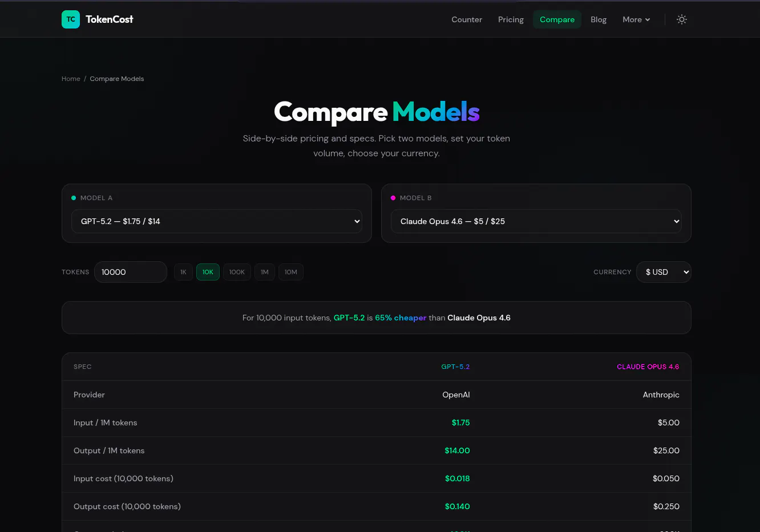Click the Compare Models breadcrumb text
This screenshot has width=760, height=532.
click(117, 79)
